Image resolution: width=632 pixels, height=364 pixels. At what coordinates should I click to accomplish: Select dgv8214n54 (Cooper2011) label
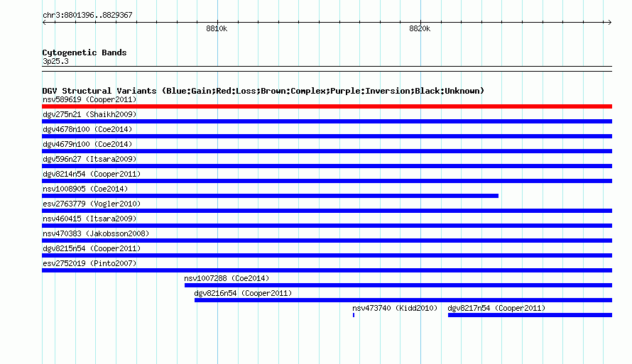tap(92, 174)
